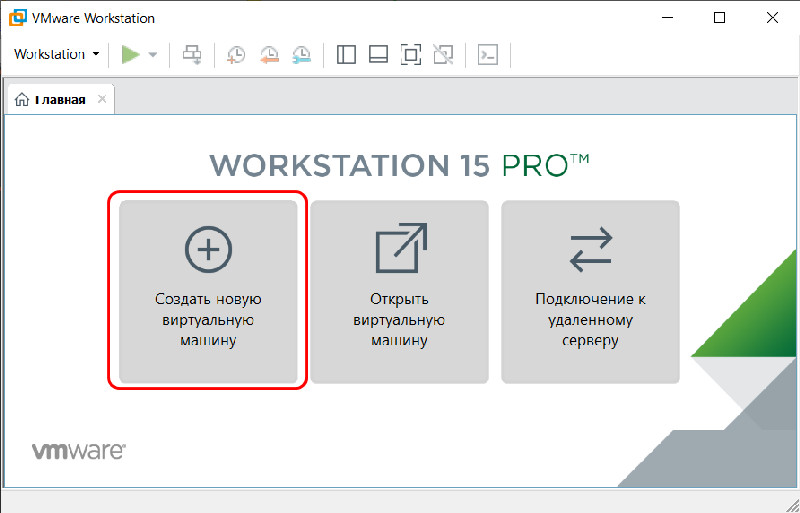Viewport: 800px width, 513px height.
Task: Close the Главная tab
Action: point(102,99)
